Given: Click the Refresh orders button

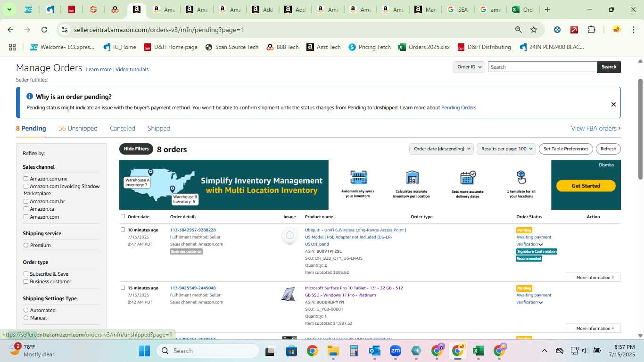Looking at the screenshot, I should [608, 149].
